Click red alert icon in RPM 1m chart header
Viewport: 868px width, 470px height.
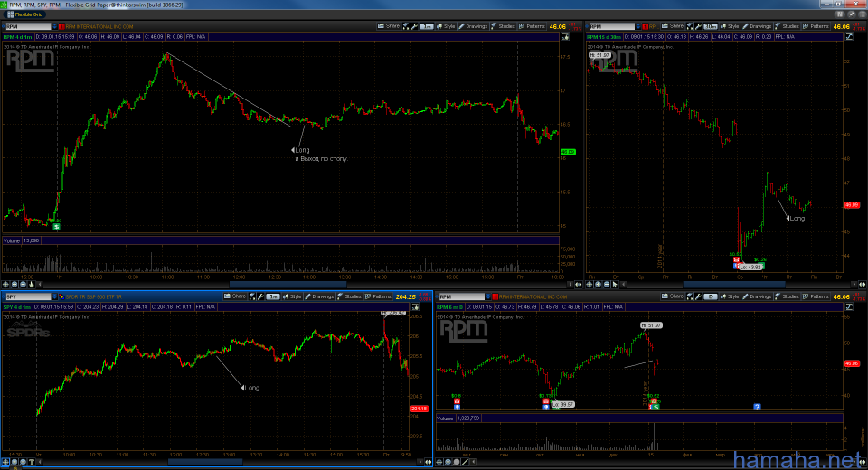(x=61, y=26)
